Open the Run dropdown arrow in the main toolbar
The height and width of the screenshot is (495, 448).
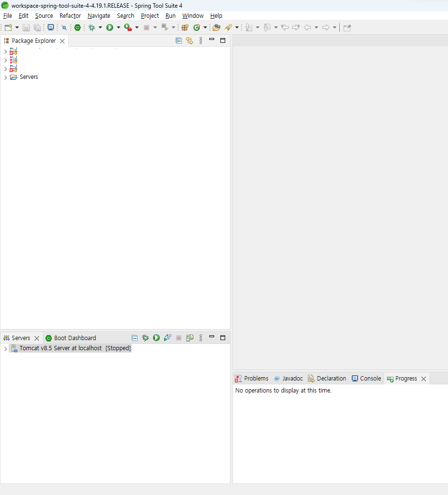tap(118, 27)
